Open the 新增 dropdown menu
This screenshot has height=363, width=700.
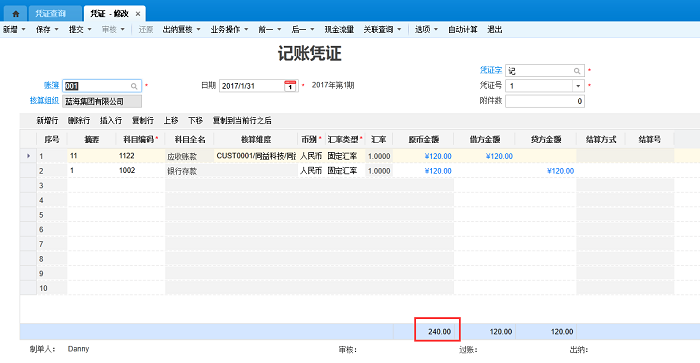14,29
